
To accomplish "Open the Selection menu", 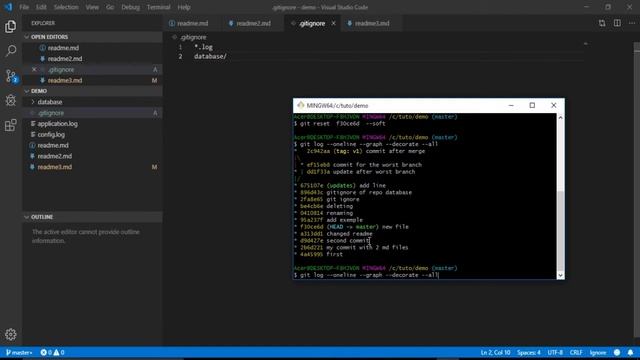I will pos(66,7).
